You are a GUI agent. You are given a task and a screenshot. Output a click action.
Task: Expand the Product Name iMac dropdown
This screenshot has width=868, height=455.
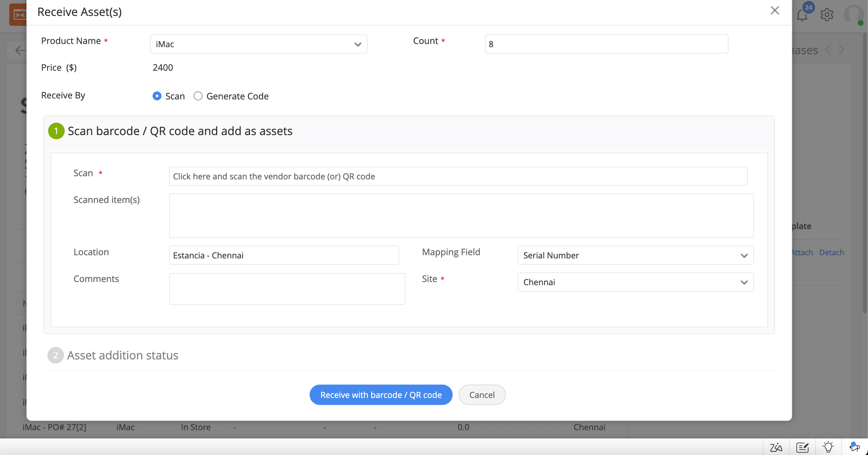pyautogui.click(x=258, y=44)
